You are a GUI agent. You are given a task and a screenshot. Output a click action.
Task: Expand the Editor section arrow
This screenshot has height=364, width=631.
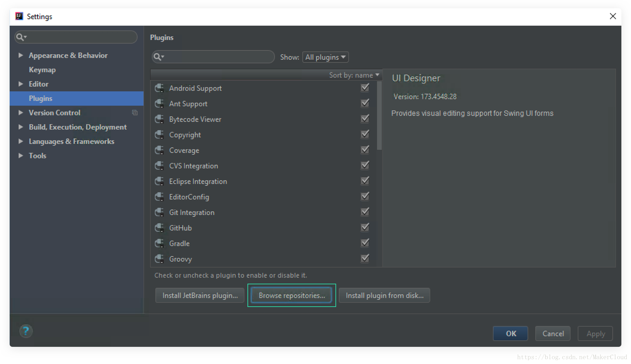pyautogui.click(x=21, y=84)
